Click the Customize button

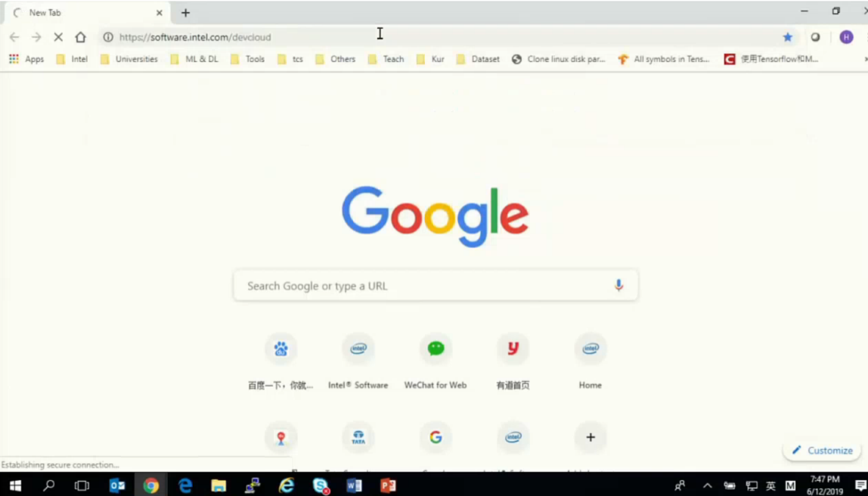[822, 450]
